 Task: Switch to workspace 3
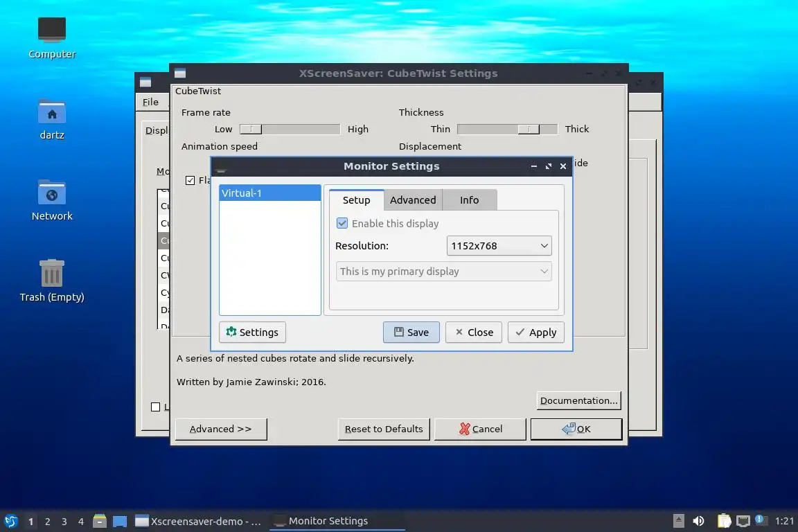[x=64, y=522]
